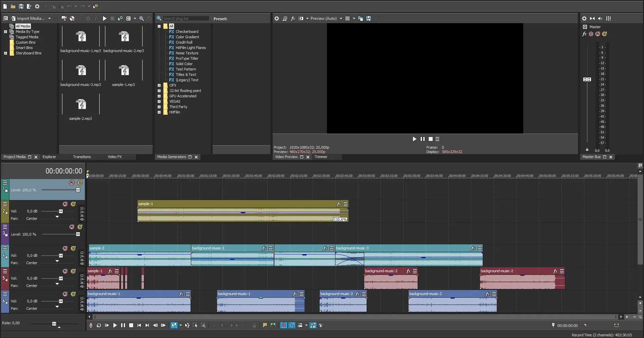Expand the Media By Type tree node
The height and width of the screenshot is (338, 644).
(5, 32)
